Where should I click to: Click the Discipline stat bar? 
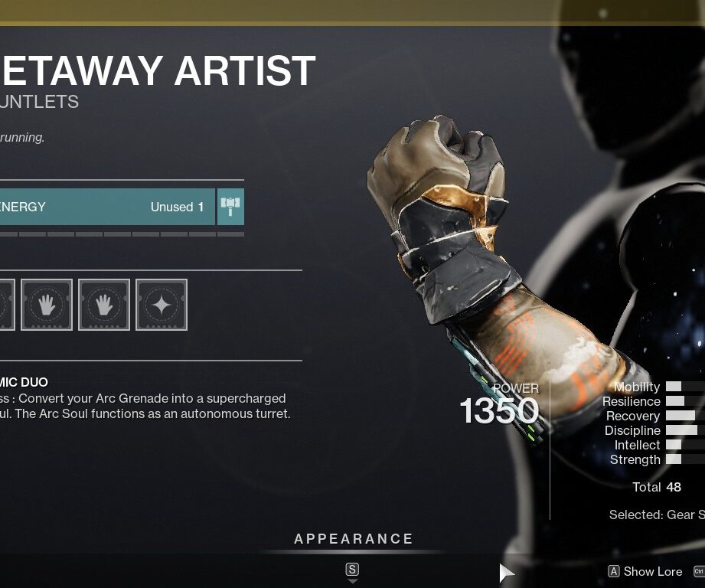pyautogui.click(x=685, y=430)
